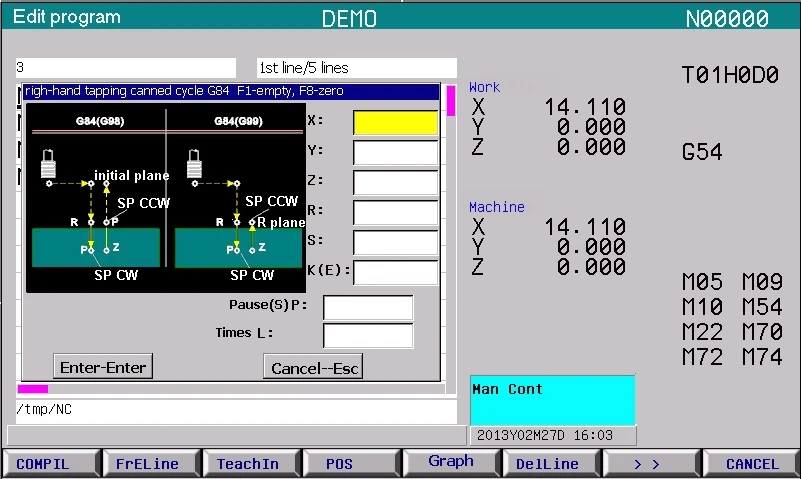Click the Y value input field

coord(395,153)
